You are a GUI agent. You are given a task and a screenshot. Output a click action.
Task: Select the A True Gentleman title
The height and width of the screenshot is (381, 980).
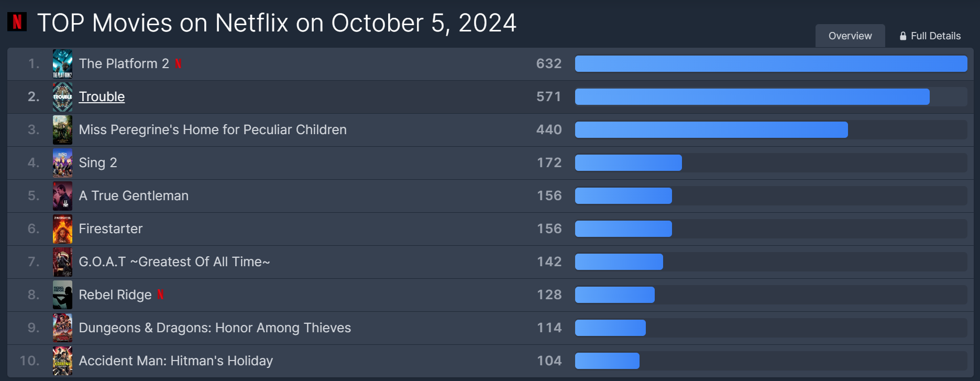[134, 196]
